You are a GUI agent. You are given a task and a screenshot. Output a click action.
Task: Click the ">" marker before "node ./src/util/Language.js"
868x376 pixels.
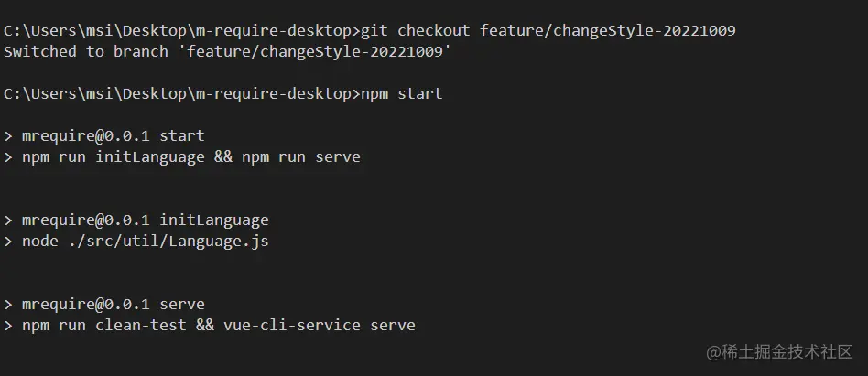8,242
